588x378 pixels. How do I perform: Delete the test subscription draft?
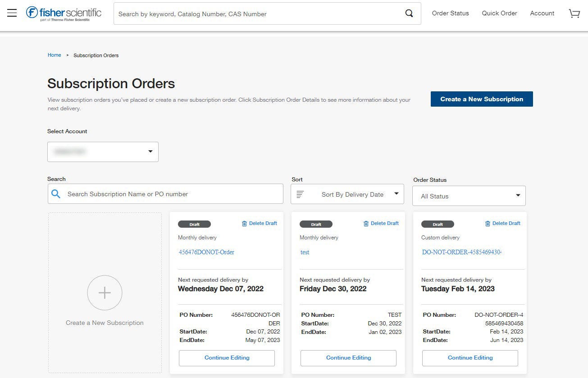tap(381, 223)
